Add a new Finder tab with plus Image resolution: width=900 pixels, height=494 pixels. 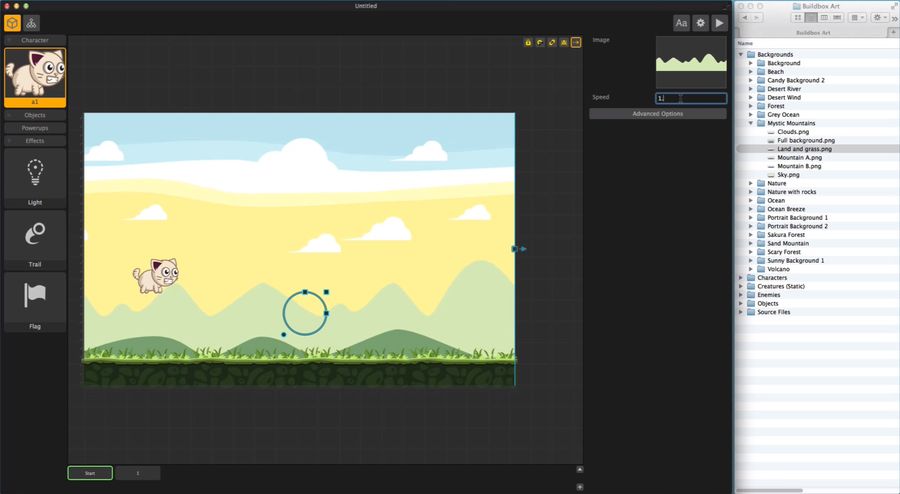pos(894,33)
